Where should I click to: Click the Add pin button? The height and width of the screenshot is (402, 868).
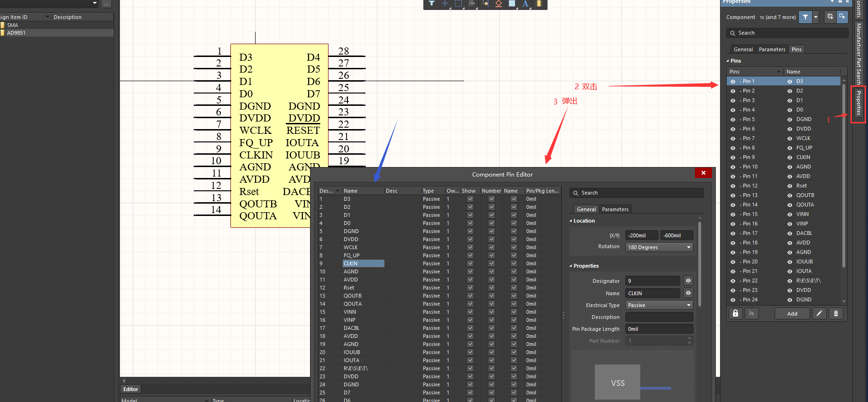pos(792,313)
